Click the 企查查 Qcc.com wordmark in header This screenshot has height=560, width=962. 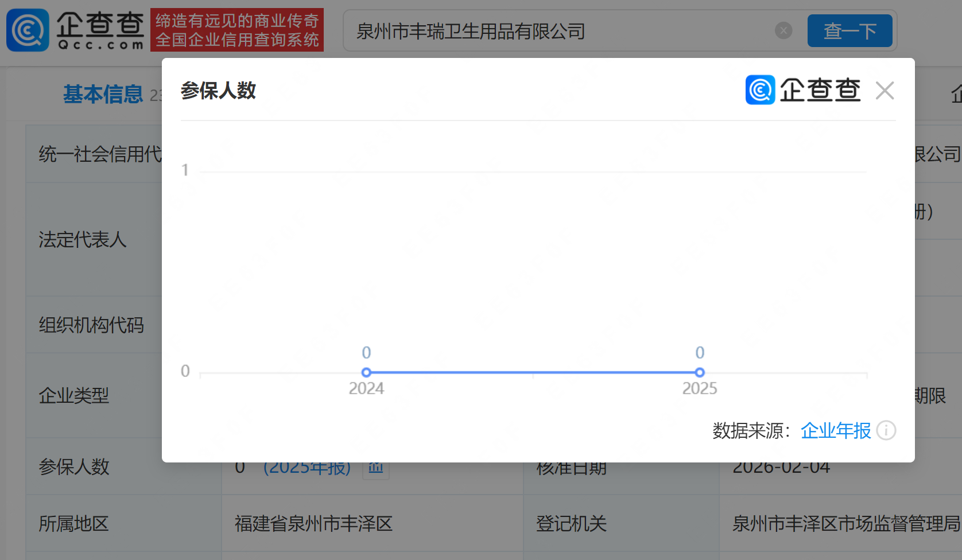tap(100, 30)
